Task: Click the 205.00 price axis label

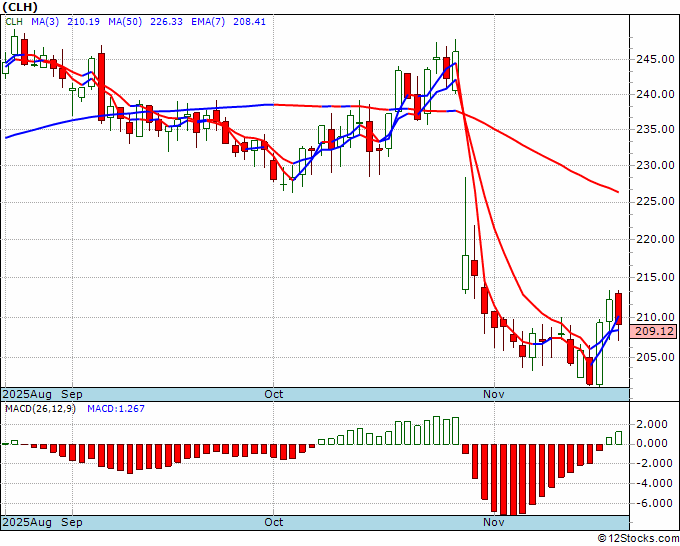Action: pyautogui.click(x=655, y=357)
